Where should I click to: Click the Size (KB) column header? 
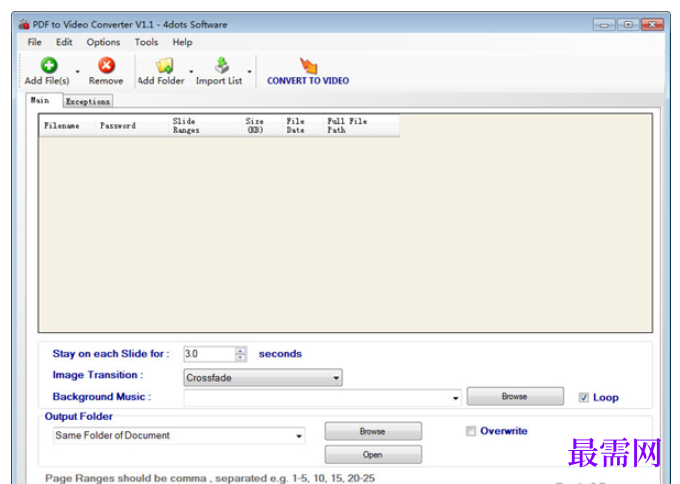(262, 126)
